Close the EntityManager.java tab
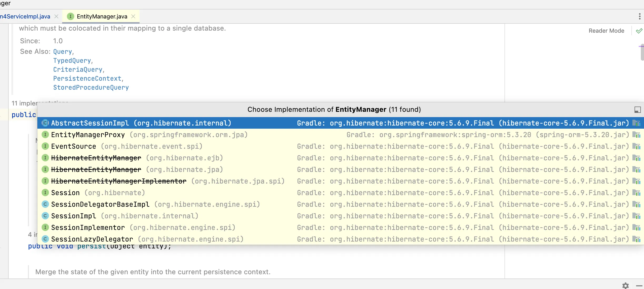This screenshot has height=289, width=644. (133, 16)
